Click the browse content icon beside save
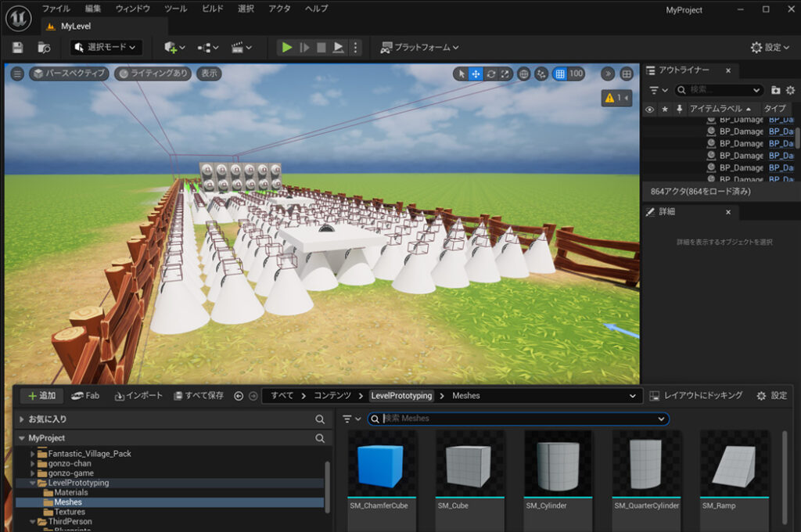The width and height of the screenshot is (801, 532). 45,48
